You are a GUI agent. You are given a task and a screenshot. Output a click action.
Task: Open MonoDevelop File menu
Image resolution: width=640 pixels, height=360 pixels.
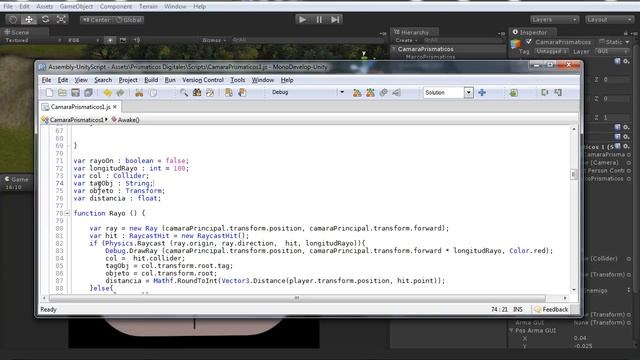(x=47, y=80)
